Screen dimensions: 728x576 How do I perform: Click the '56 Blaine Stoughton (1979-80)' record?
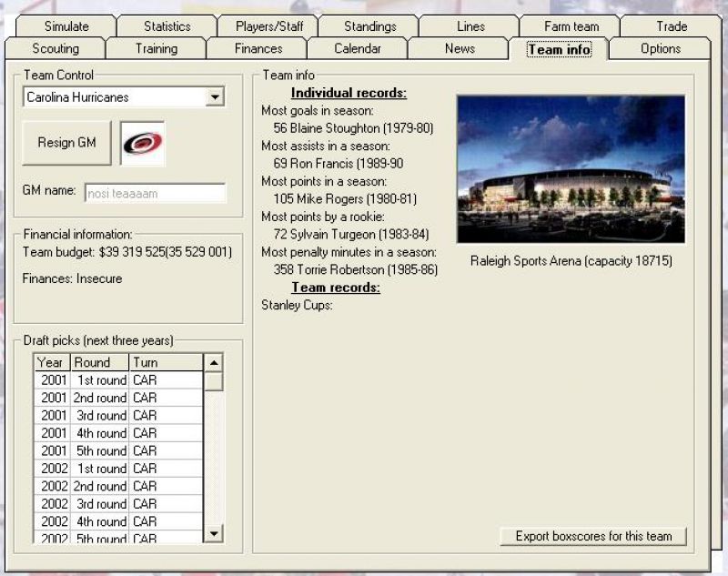353,128
